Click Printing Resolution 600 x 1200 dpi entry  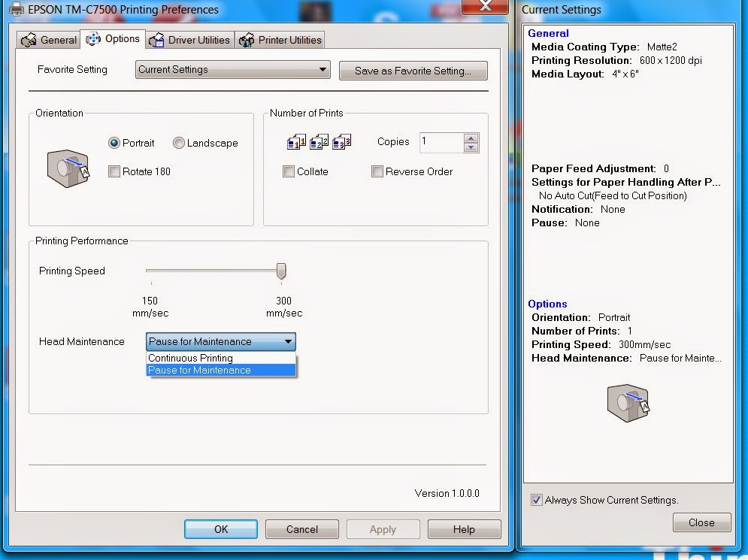(x=616, y=60)
